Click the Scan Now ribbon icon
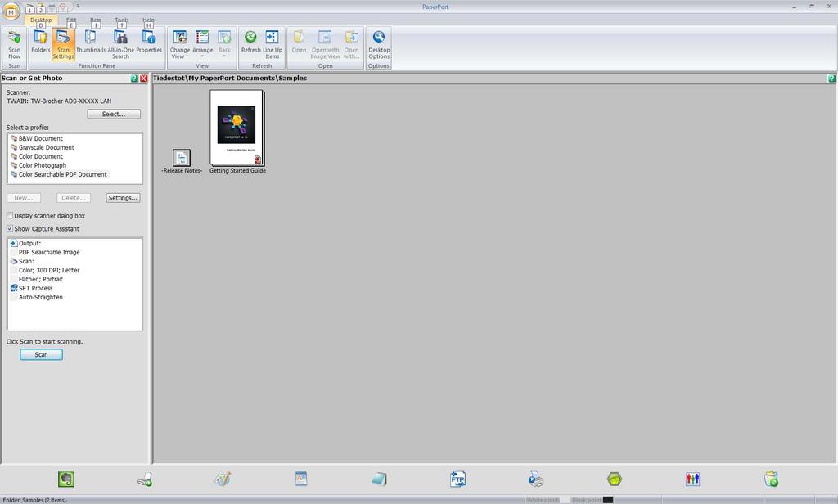The width and height of the screenshot is (838, 504). point(15,44)
